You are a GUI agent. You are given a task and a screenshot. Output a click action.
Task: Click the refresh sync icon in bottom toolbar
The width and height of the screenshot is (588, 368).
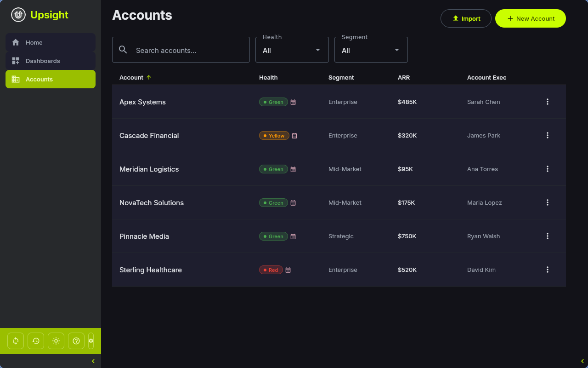(x=15, y=340)
